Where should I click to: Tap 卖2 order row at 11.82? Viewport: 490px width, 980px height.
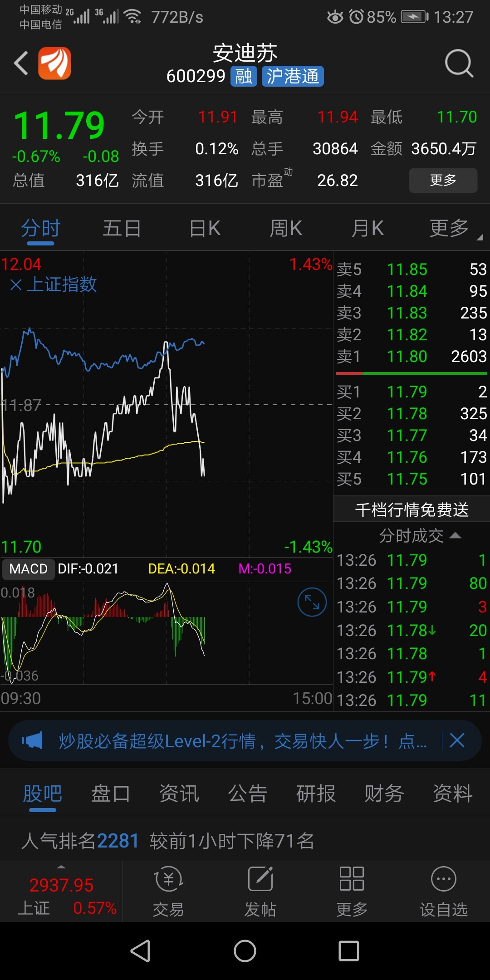[x=412, y=334]
